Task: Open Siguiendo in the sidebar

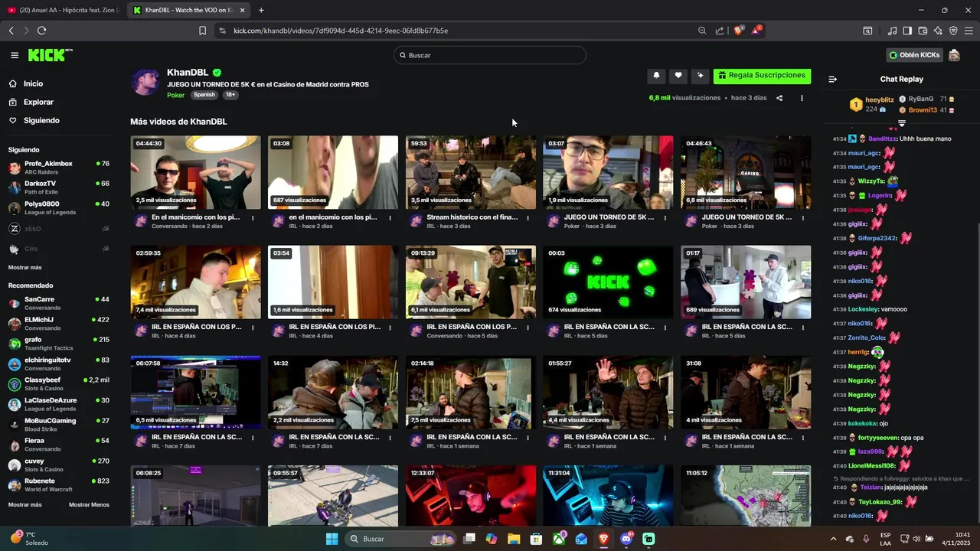Action: pos(41,120)
